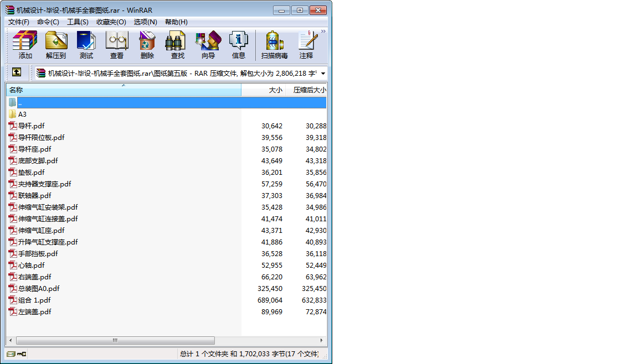This screenshot has height=364, width=638.
Task: Select the file 手部挡板.pdf
Action: click(x=38, y=254)
